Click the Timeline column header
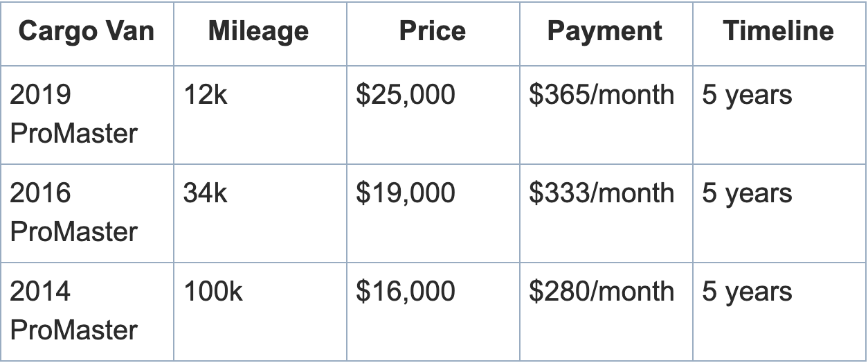Viewport: 868px width, 363px height. (x=778, y=32)
